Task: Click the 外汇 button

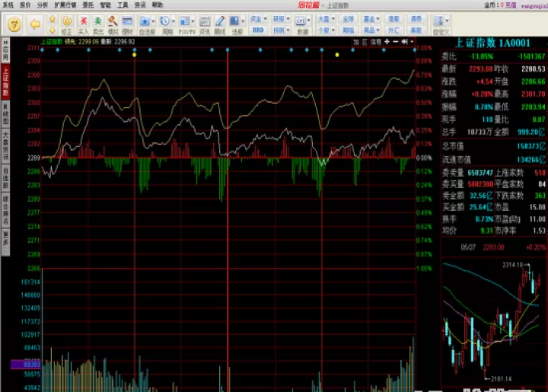Action: tap(393, 30)
